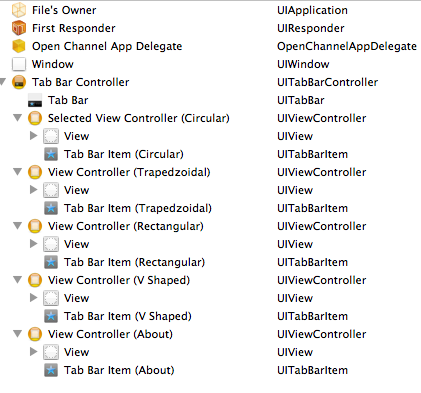
Task: Click the OpenChannelAppDelegate type text
Action: [347, 46]
